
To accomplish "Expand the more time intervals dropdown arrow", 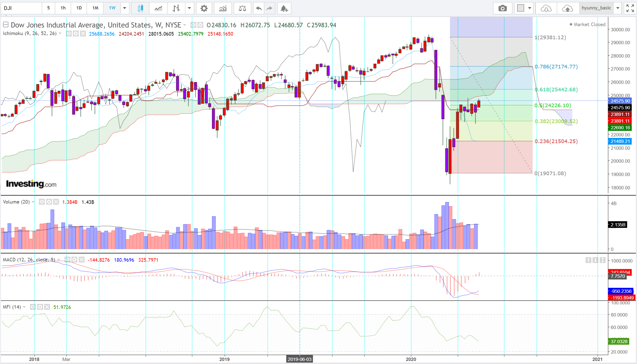I will 125,8.
